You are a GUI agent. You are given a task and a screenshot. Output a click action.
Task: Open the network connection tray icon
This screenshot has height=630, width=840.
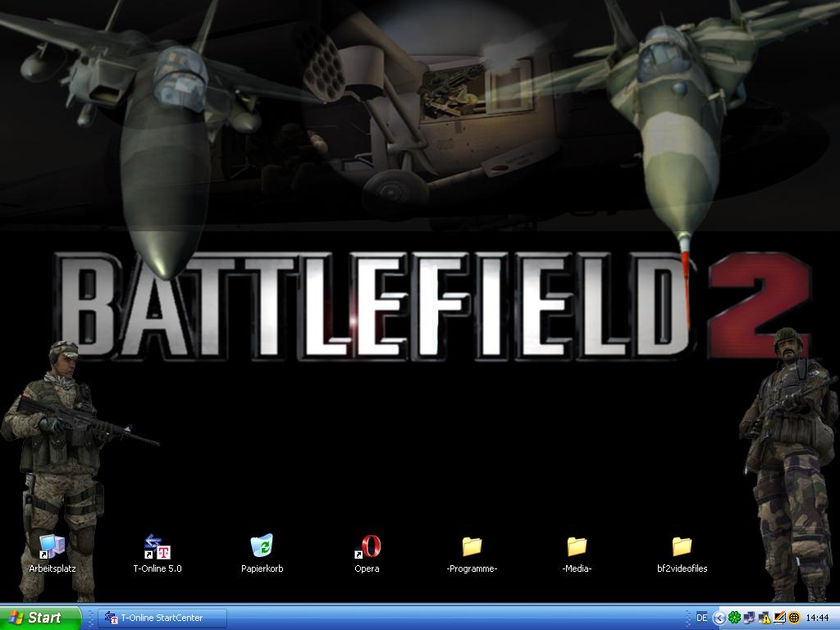[750, 619]
